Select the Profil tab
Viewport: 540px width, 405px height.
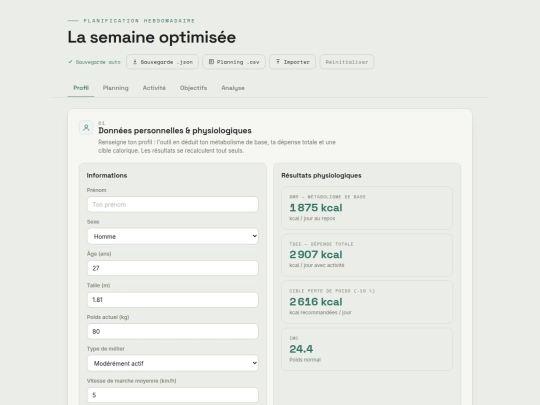(x=81, y=88)
